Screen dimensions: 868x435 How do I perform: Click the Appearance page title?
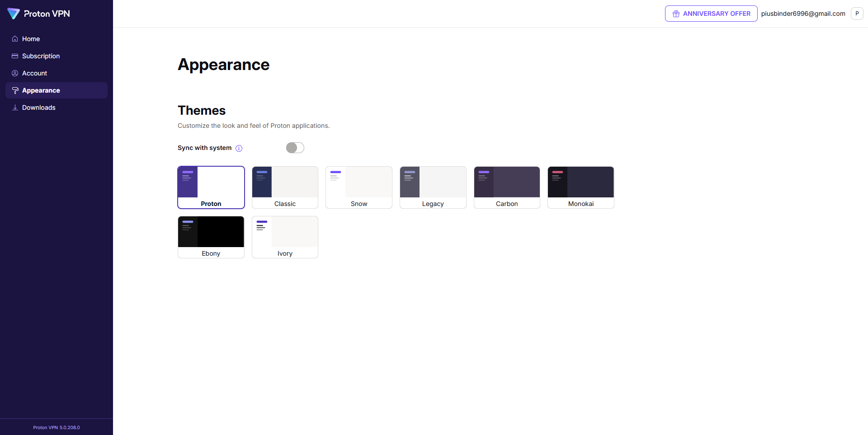[x=224, y=65]
